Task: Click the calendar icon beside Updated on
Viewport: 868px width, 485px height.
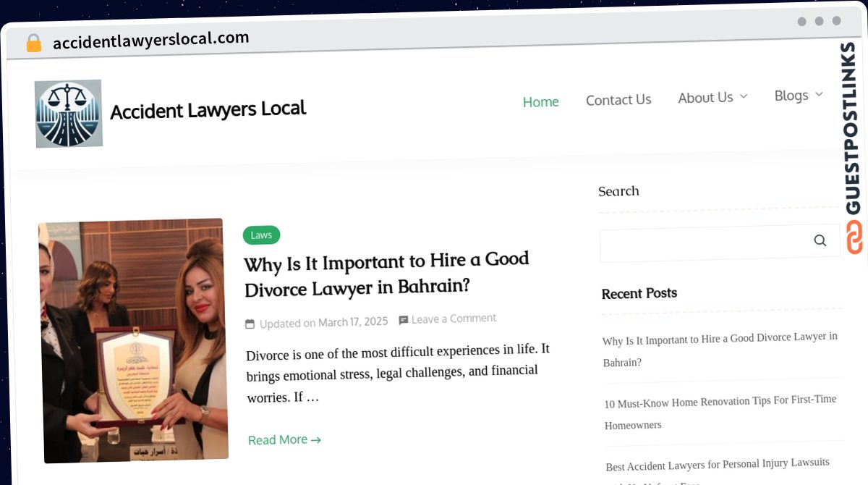Action: [x=250, y=324]
